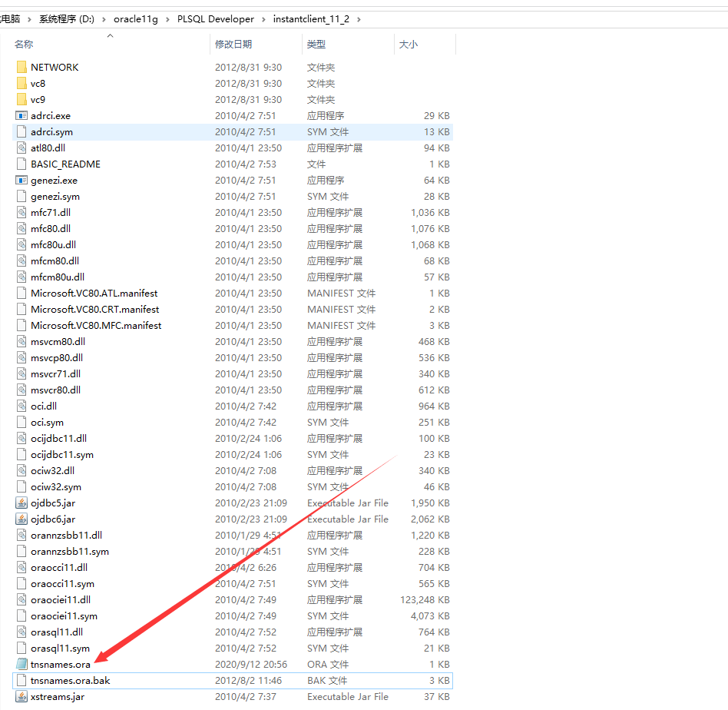Click the genezi.exe application icon
The image size is (728, 710).
tap(22, 181)
